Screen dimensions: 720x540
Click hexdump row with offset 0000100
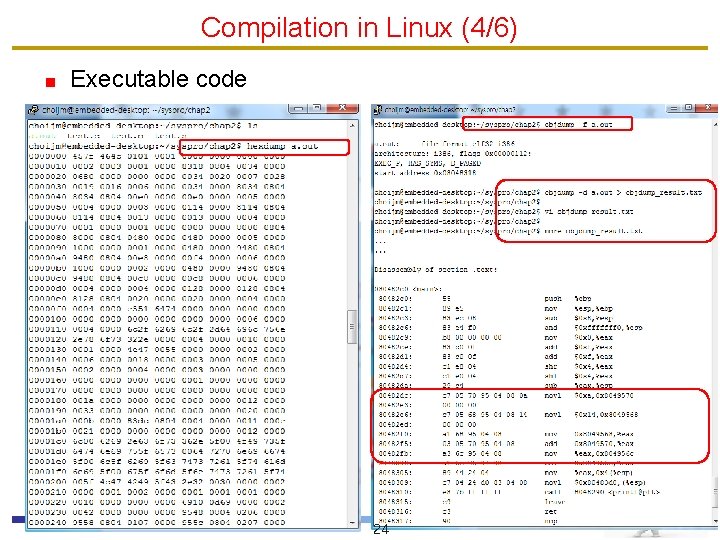tap(157, 319)
